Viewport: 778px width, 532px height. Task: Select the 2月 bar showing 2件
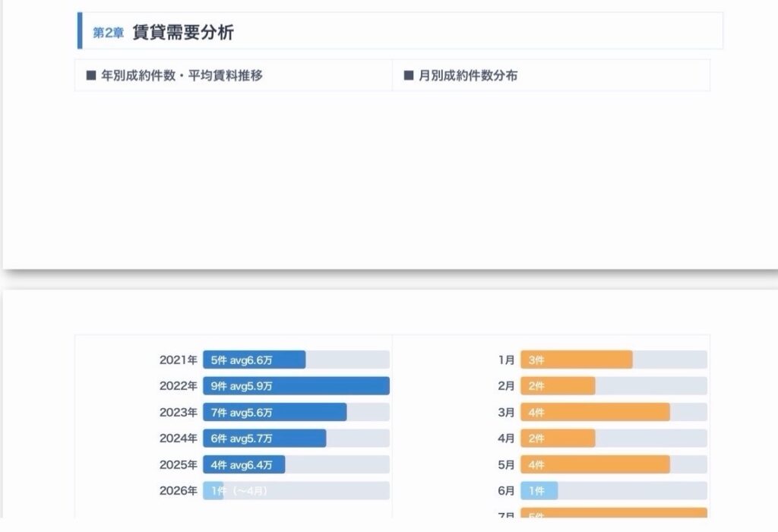(x=557, y=386)
